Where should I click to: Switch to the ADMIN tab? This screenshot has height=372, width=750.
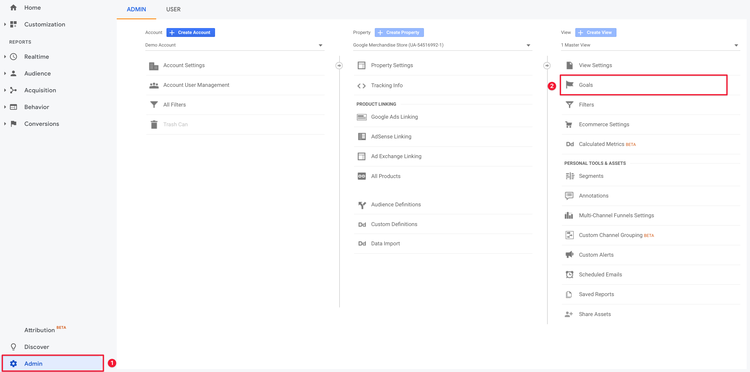[136, 10]
